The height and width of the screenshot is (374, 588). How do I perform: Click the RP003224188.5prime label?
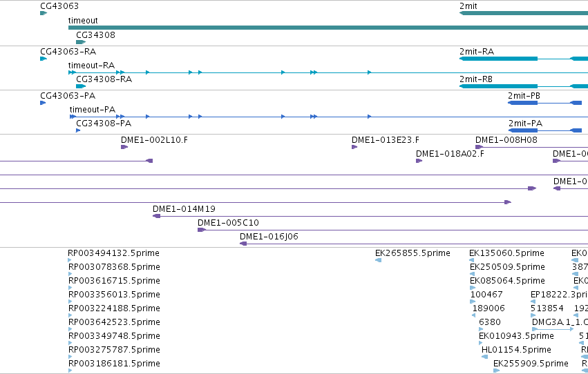point(114,308)
